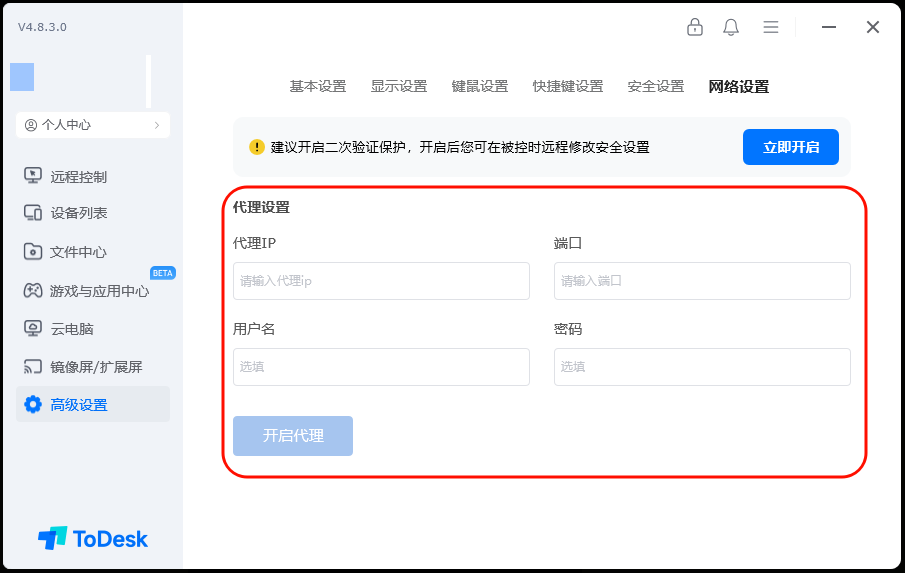Switch to the Basic Settings (基本设置) tab

click(x=318, y=86)
